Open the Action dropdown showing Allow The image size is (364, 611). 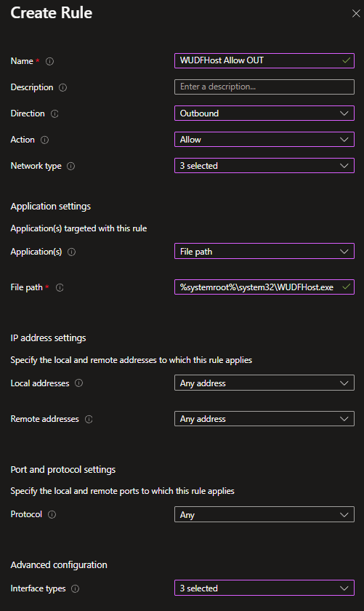[264, 140]
